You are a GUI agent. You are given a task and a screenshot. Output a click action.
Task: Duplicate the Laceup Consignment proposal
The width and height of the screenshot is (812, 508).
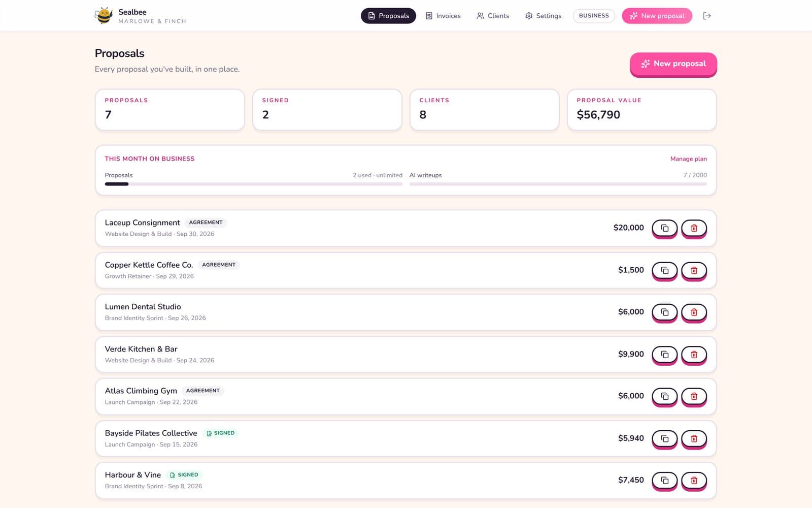click(664, 228)
